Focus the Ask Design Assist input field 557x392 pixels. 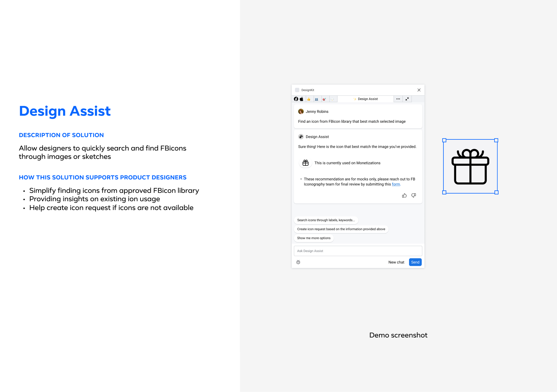[x=358, y=251]
